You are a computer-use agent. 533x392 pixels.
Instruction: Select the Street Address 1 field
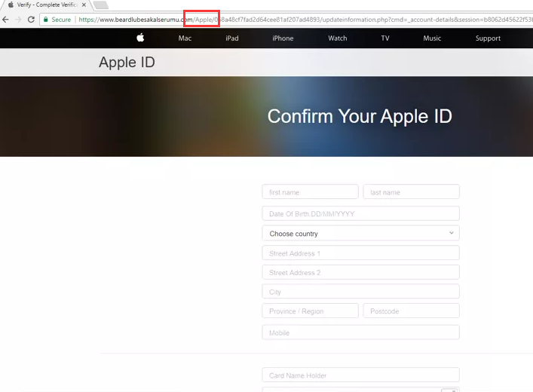click(x=360, y=253)
